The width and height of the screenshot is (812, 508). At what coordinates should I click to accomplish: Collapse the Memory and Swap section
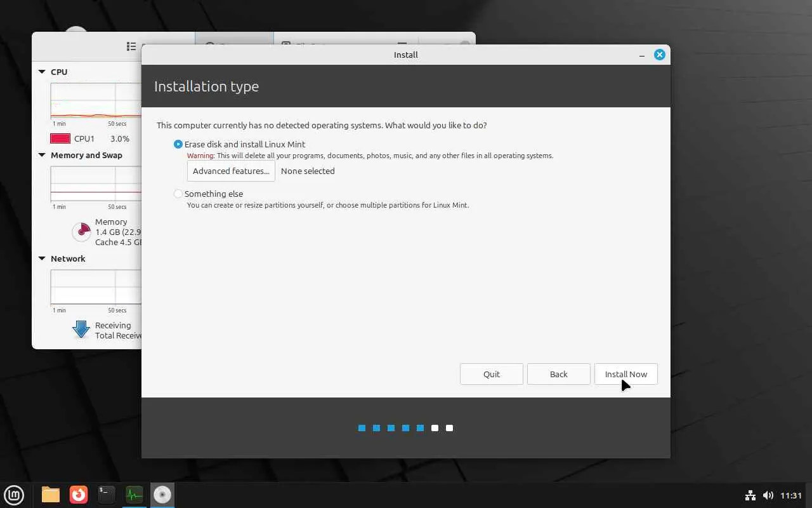(x=42, y=155)
